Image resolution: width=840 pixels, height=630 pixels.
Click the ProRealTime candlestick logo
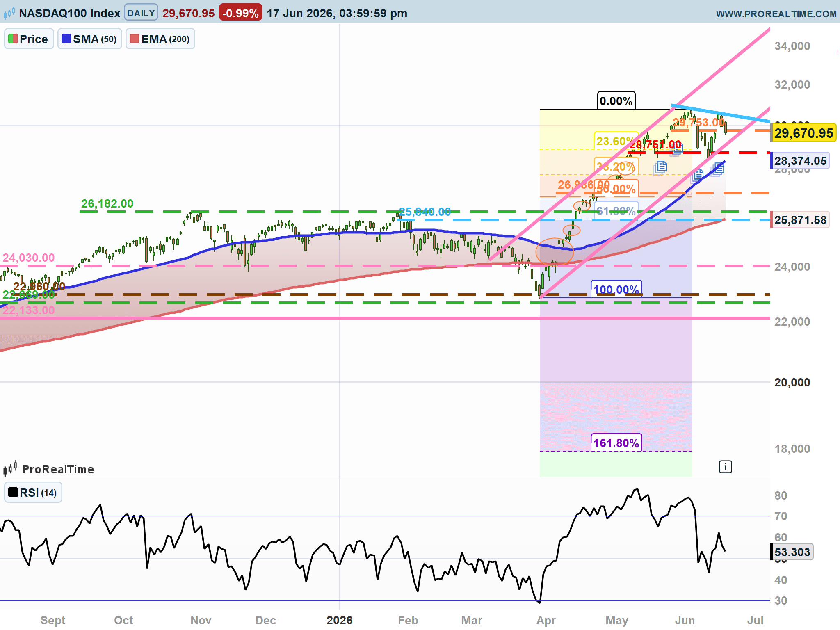[x=10, y=468]
